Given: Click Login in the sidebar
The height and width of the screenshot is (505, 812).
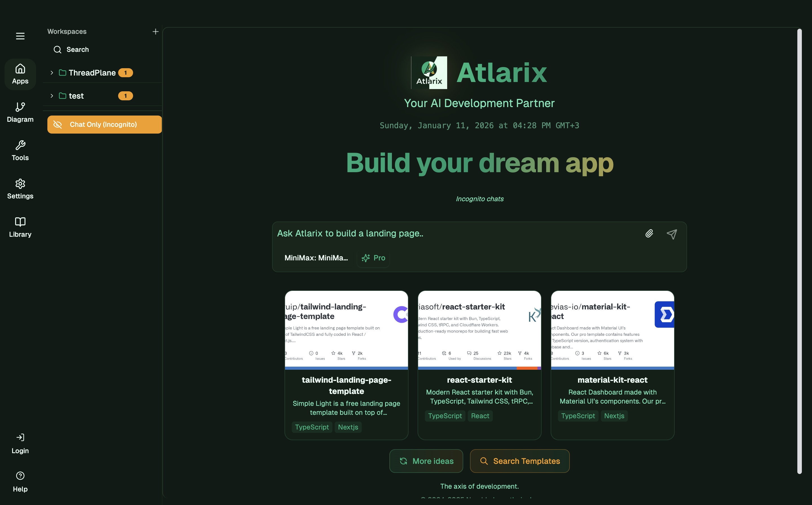Looking at the screenshot, I should [20, 444].
